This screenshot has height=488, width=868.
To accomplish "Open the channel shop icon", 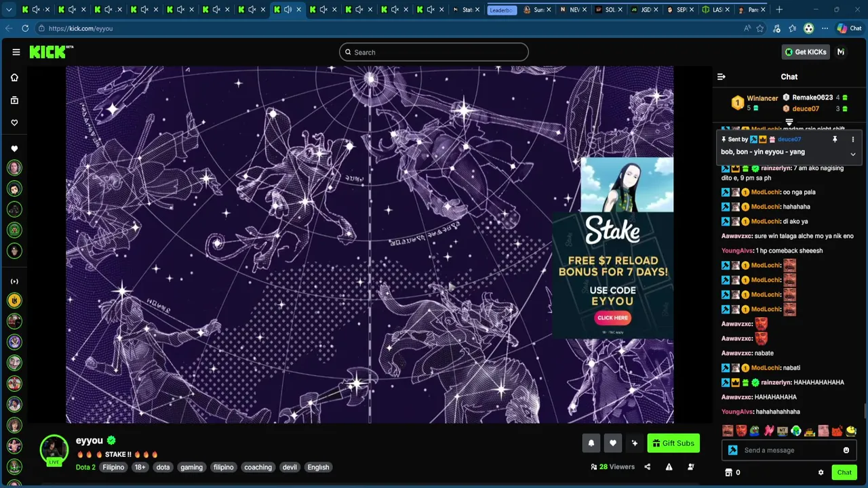I will (729, 472).
